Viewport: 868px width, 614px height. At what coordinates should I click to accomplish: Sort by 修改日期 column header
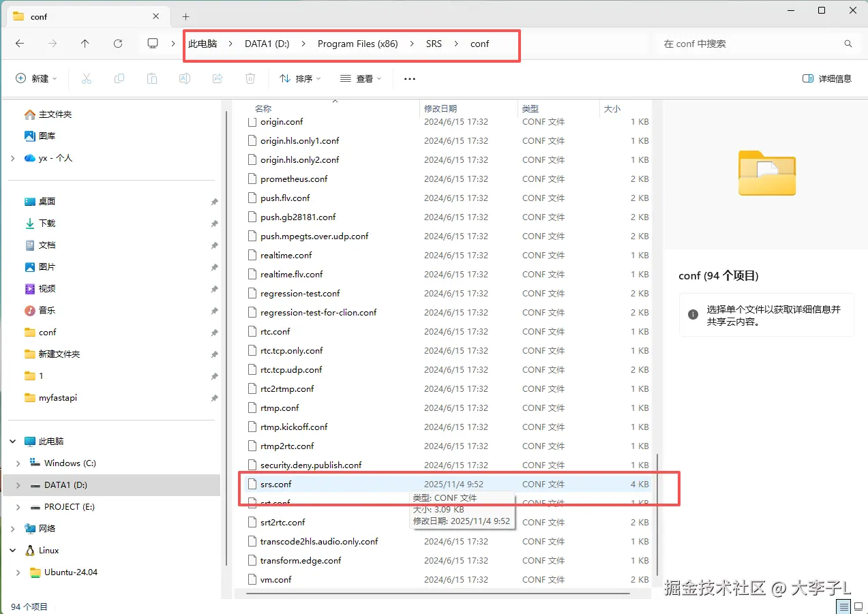[x=440, y=109]
